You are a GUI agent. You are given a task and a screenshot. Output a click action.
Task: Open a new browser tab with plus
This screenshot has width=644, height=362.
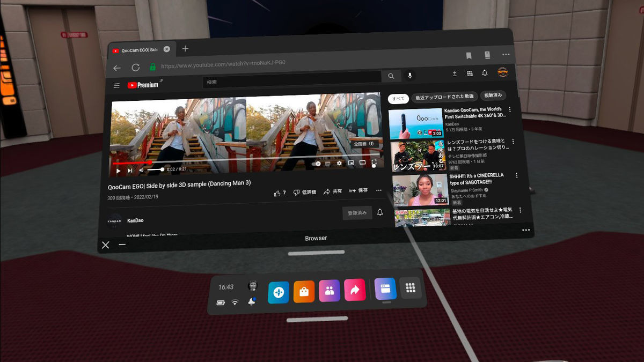pyautogui.click(x=185, y=49)
